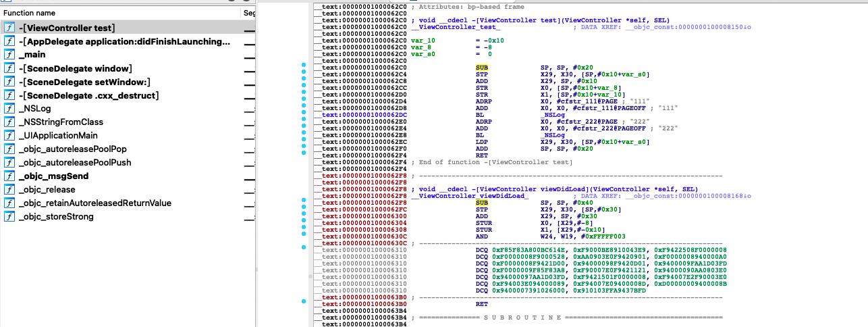Screen dimensions: 868x327
Task: Click the function icon next to _NSLog
Action: click(x=9, y=109)
